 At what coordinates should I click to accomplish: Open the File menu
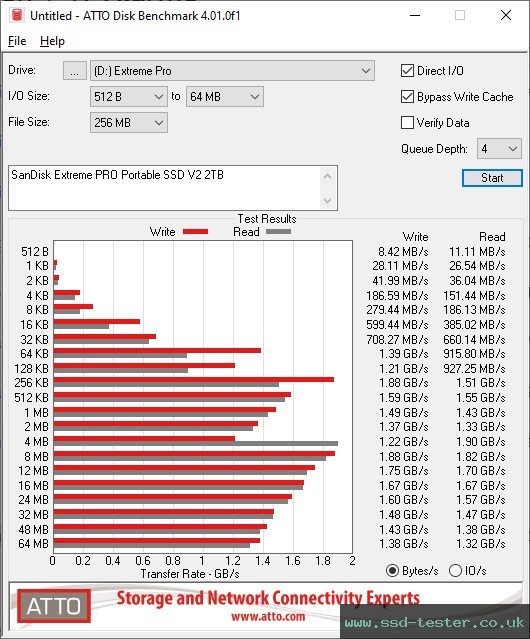[17, 41]
